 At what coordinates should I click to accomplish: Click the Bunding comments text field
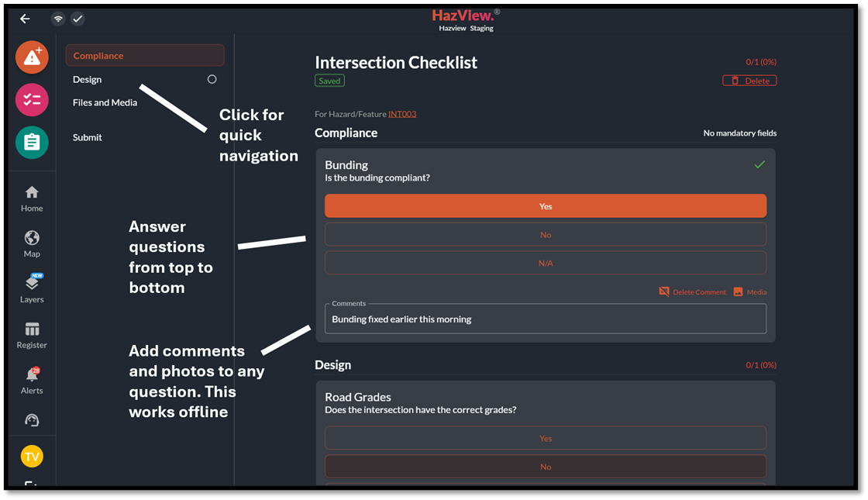[545, 319]
